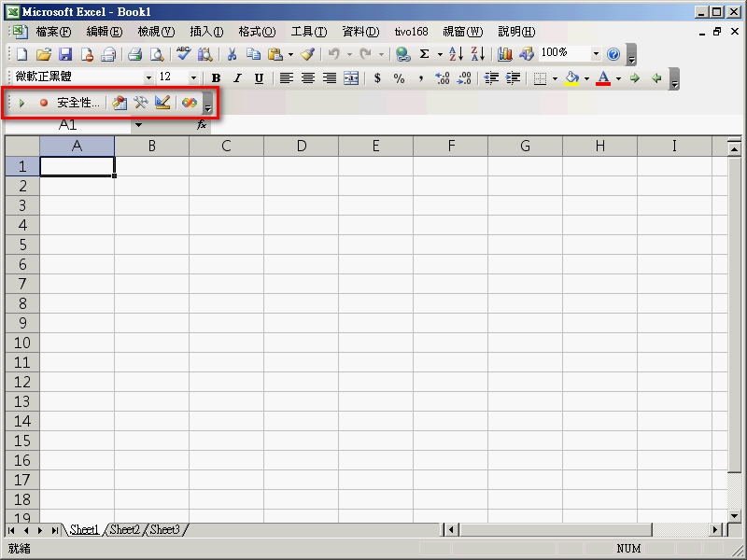
Task: Click the 安全性... security button
Action: [x=78, y=103]
